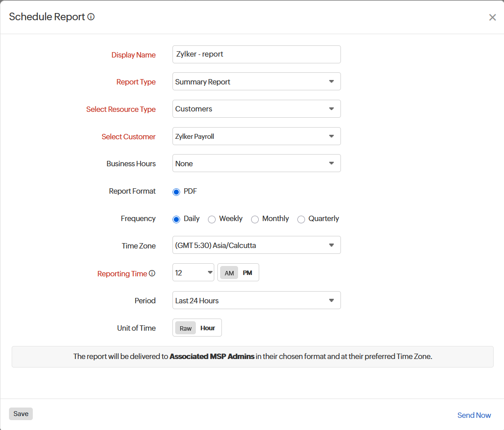
Task: Select the PDF report format radio button
Action: pos(176,191)
